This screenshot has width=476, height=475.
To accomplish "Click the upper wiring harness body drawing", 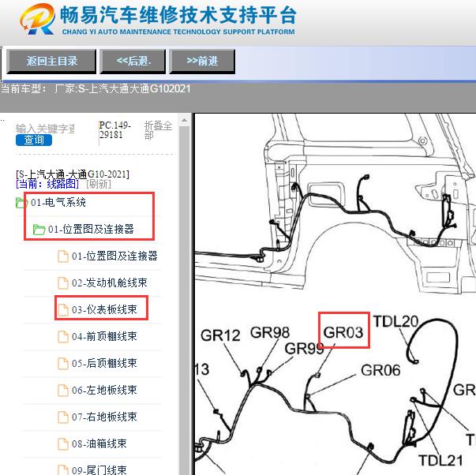I will (x=335, y=203).
